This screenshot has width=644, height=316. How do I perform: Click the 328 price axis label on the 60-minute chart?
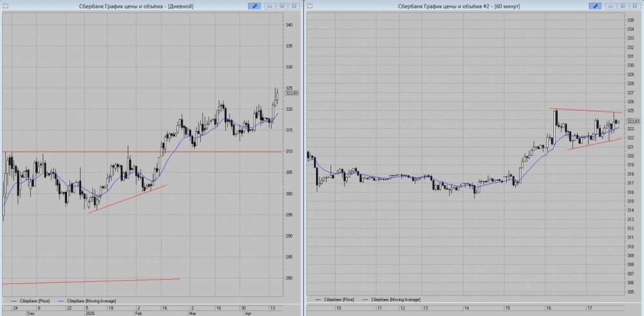tap(630, 83)
